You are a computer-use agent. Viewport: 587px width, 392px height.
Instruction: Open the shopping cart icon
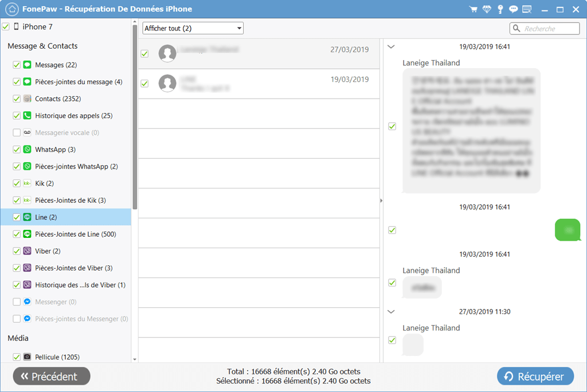click(473, 9)
